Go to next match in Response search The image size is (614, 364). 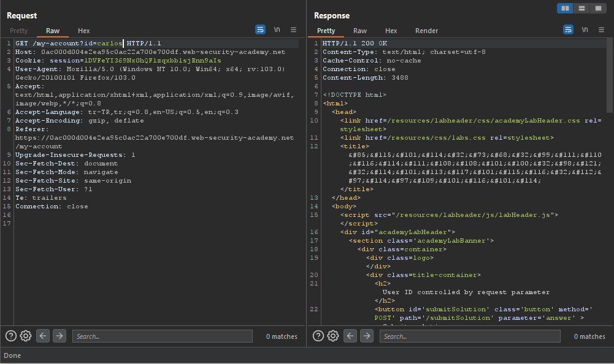[x=367, y=336]
